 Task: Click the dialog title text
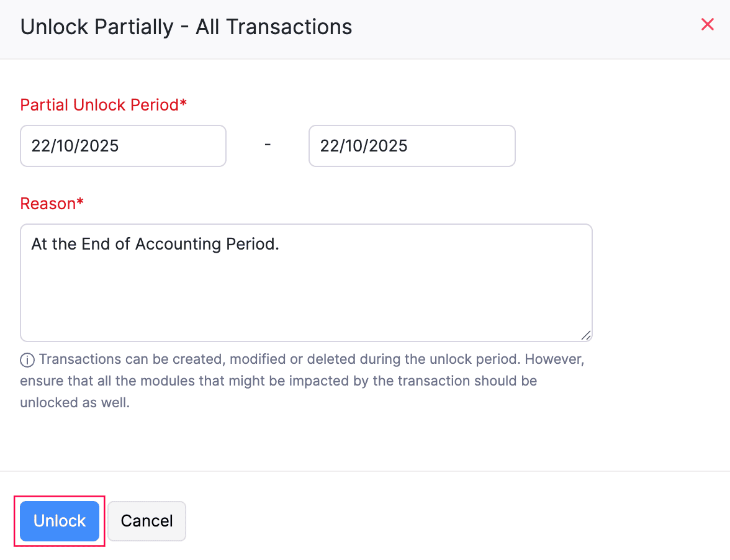click(186, 27)
